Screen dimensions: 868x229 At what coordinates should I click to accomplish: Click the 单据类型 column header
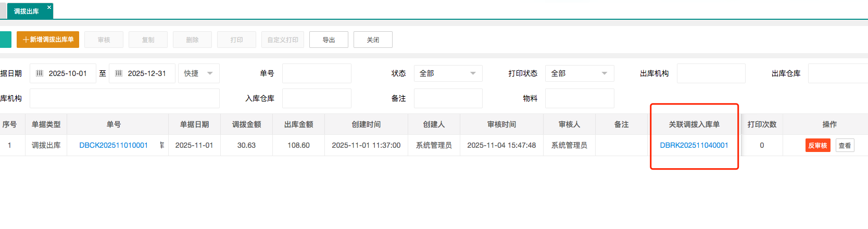pyautogui.click(x=46, y=124)
